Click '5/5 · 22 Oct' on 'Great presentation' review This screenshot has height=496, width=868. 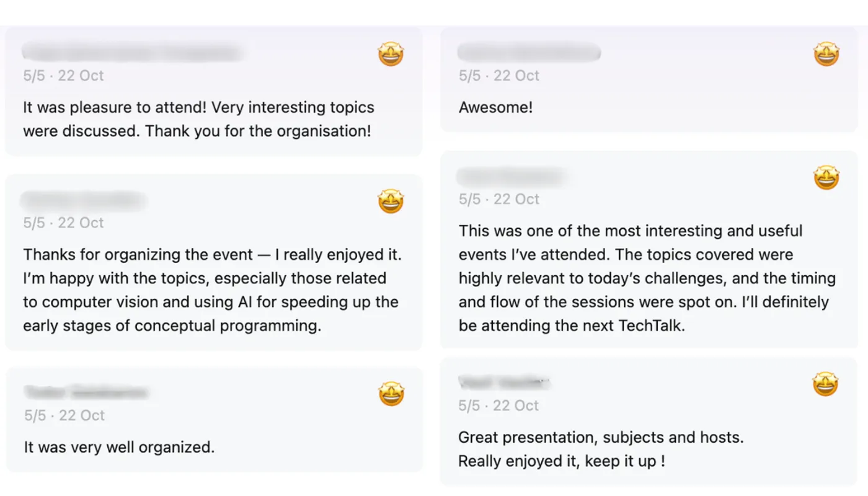[x=499, y=405]
